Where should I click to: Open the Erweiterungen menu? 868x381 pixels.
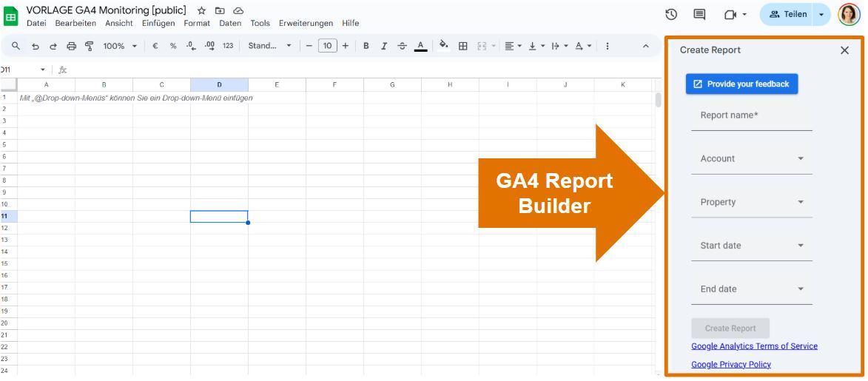[x=306, y=23]
